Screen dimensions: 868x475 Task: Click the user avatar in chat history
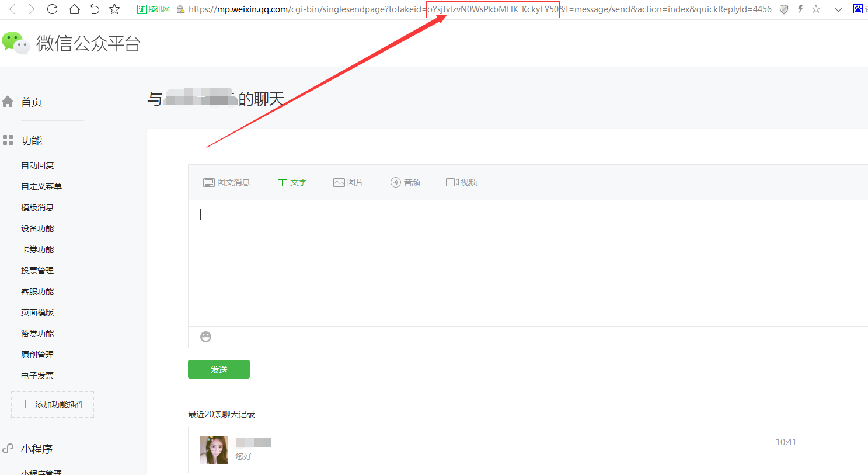click(214, 450)
